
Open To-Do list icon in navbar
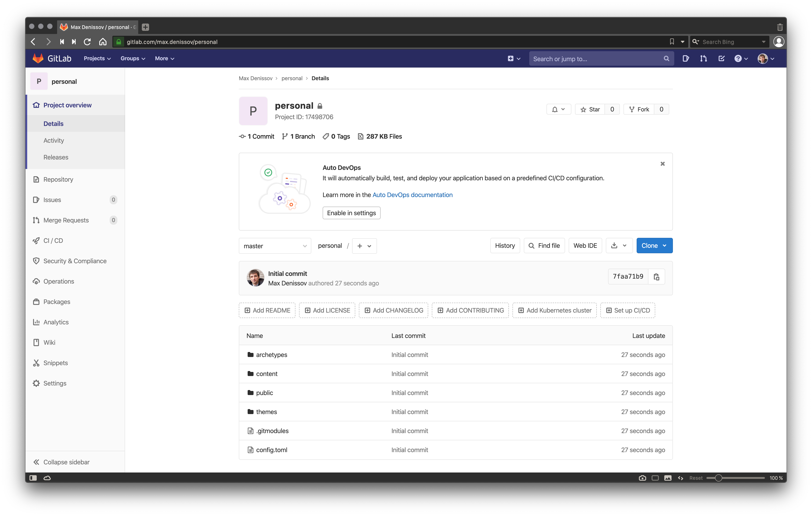point(721,59)
